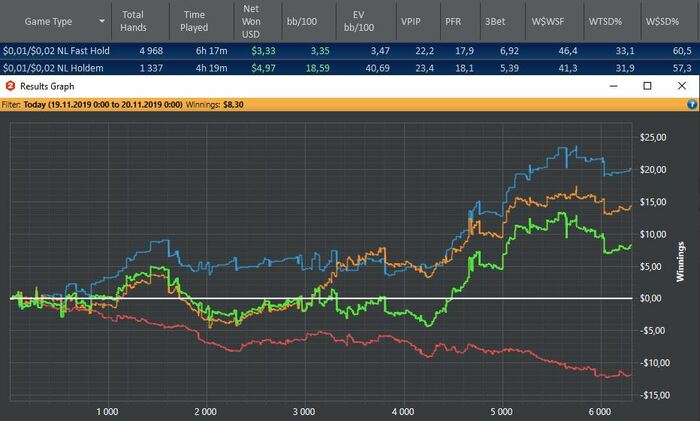Screen dimensions: 700x421
Task: Sort by Net Won USD column header
Action: pos(251,21)
